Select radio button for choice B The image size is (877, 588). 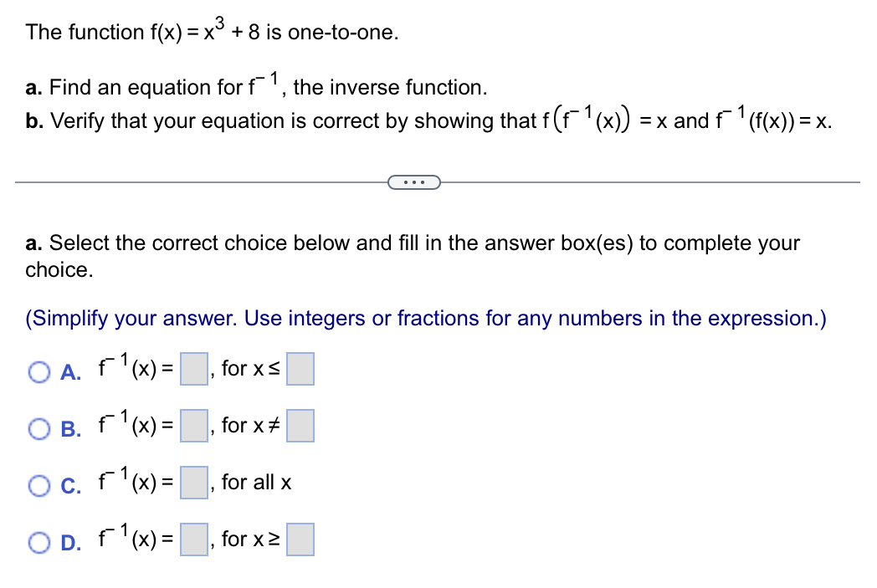[38, 428]
